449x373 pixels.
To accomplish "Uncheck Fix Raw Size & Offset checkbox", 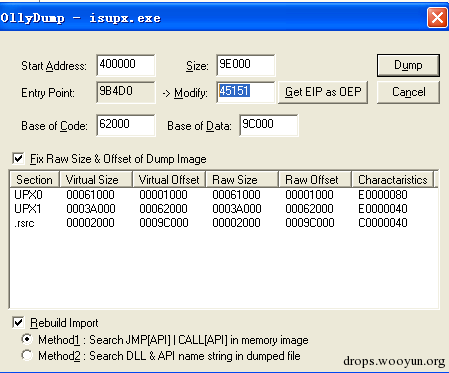I will [18, 159].
